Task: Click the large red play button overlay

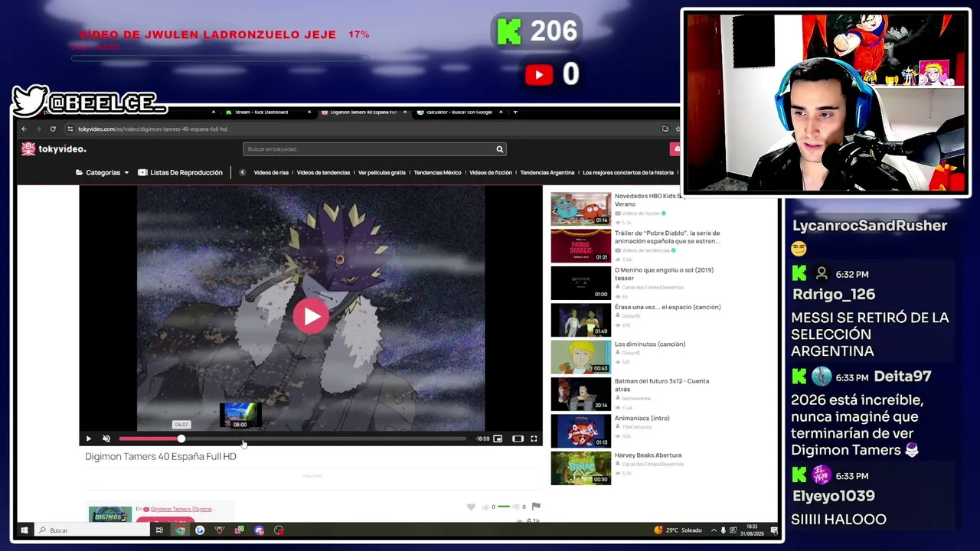Action: pos(311,316)
